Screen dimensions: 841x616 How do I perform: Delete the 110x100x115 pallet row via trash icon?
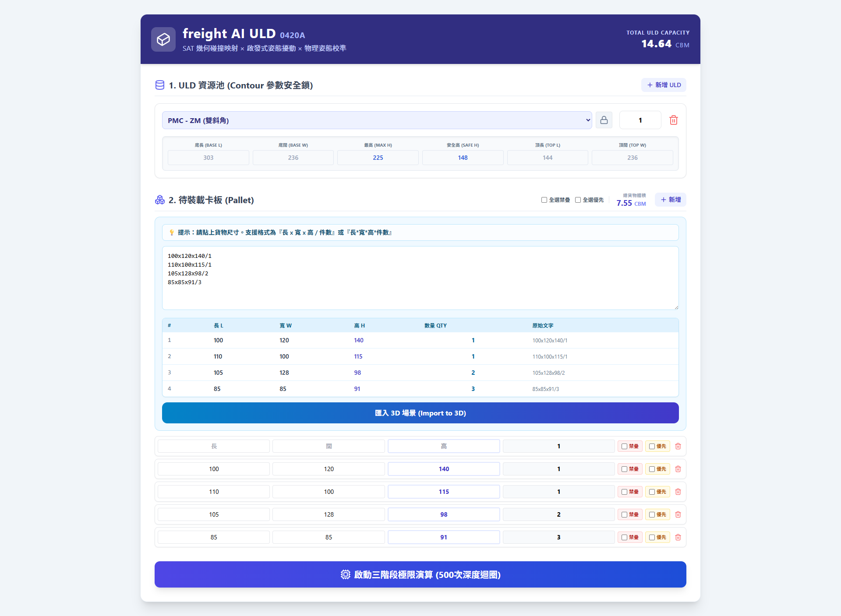[678, 492]
